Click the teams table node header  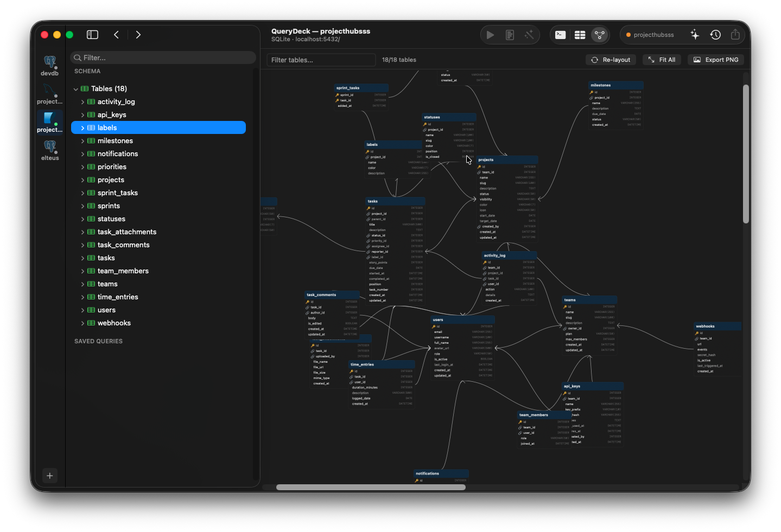[x=589, y=300]
